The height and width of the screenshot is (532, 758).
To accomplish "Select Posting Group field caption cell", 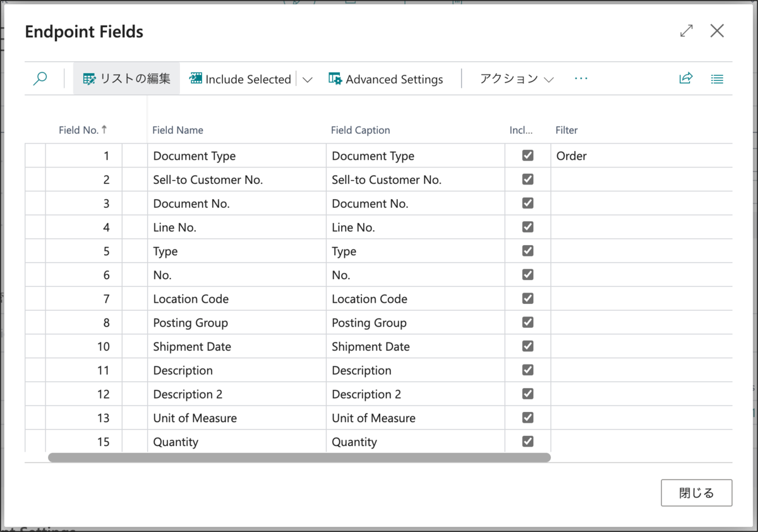I will pyautogui.click(x=416, y=323).
